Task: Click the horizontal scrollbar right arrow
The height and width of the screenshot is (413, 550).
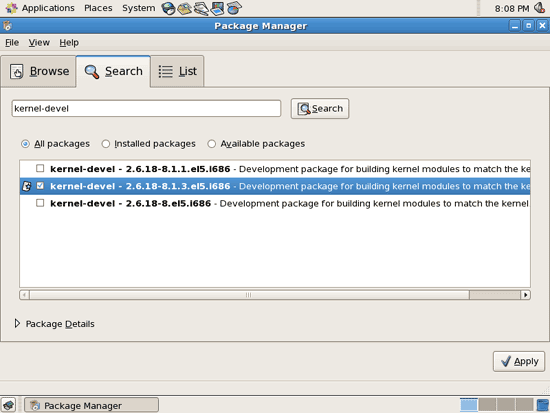Action: click(525, 295)
